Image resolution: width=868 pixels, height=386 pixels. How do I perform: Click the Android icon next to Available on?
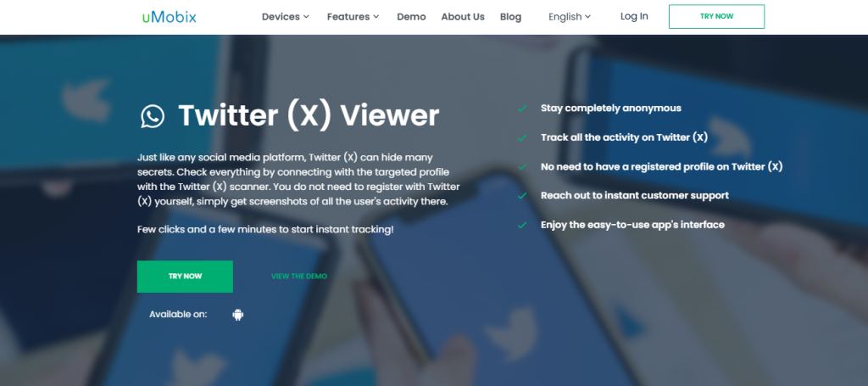238,315
